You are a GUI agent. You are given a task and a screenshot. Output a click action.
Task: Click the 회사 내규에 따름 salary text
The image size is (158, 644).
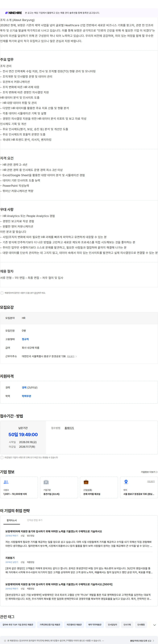31,348
